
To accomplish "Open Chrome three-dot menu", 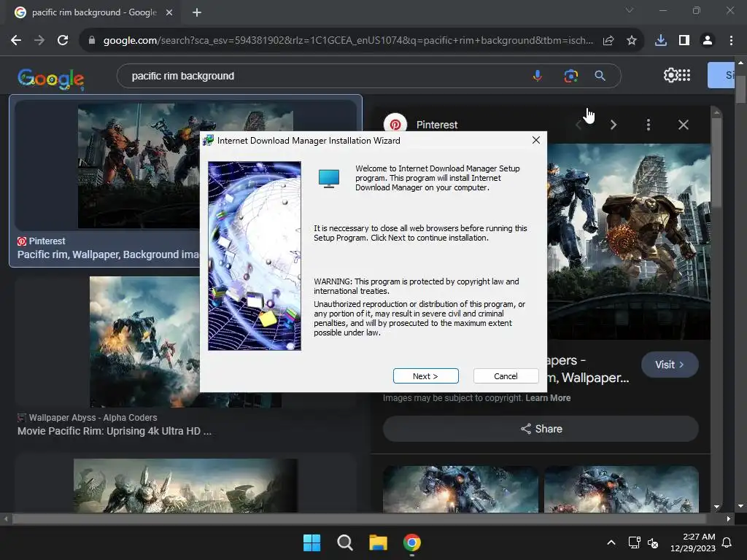I will 731,41.
